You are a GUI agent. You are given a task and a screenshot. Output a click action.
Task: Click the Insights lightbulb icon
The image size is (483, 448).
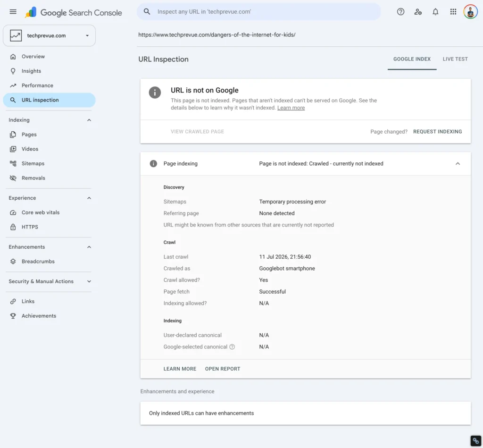13,71
